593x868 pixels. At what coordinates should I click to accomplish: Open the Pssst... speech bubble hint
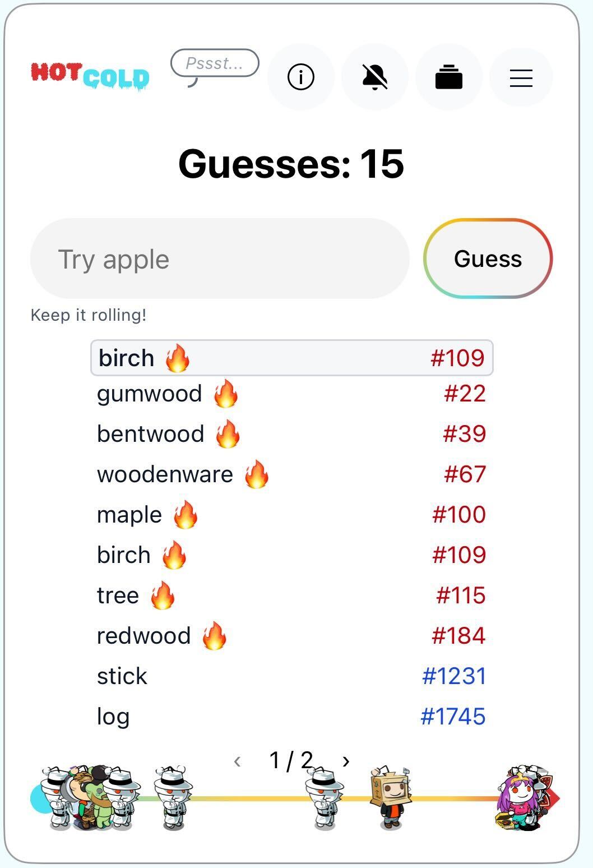(x=215, y=64)
